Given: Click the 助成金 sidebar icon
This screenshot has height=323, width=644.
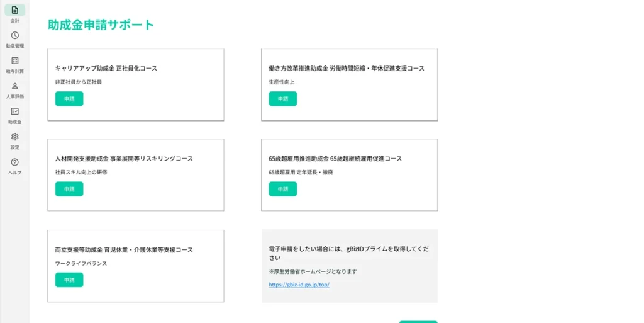Looking at the screenshot, I should [14, 111].
